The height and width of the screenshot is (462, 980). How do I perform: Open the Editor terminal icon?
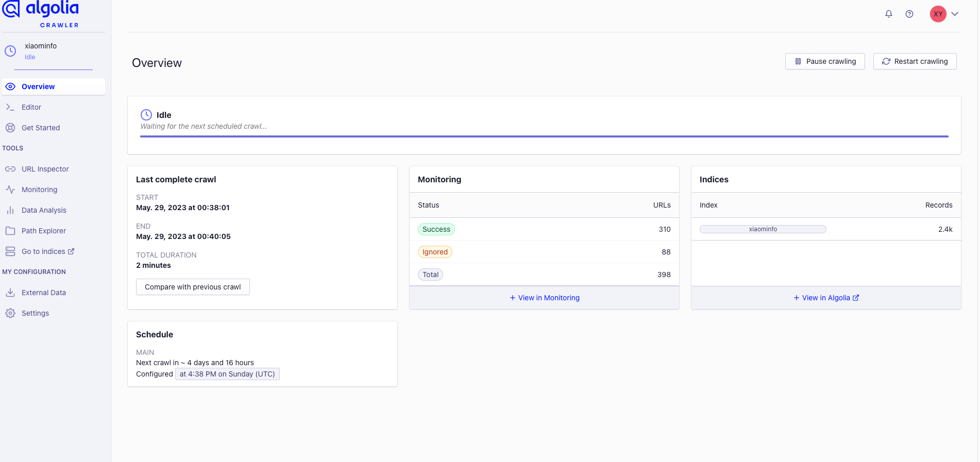point(10,107)
